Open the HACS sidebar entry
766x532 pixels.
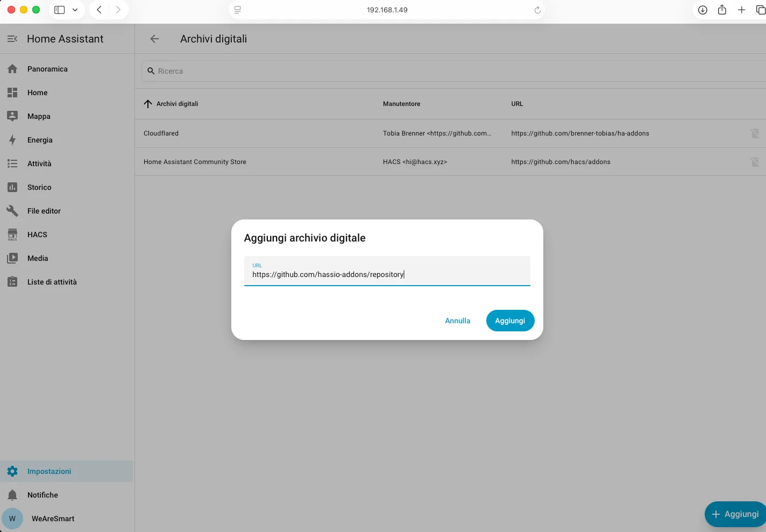67,235
